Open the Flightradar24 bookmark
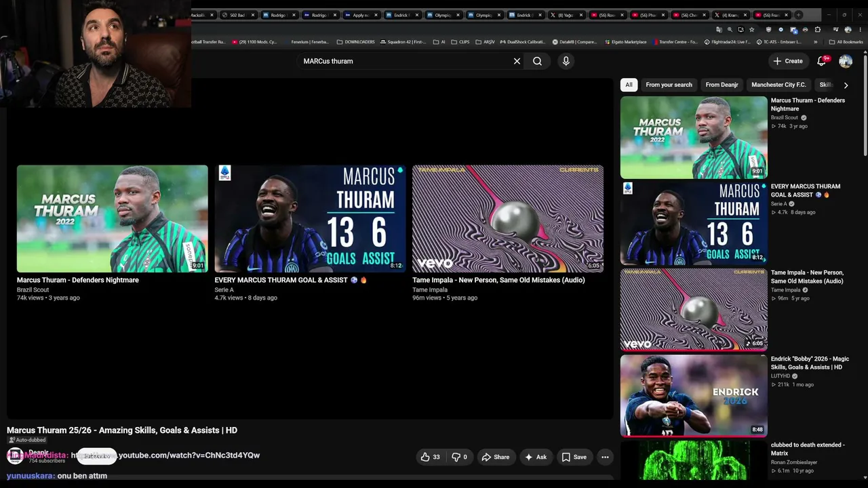868x488 pixels. coord(727,42)
